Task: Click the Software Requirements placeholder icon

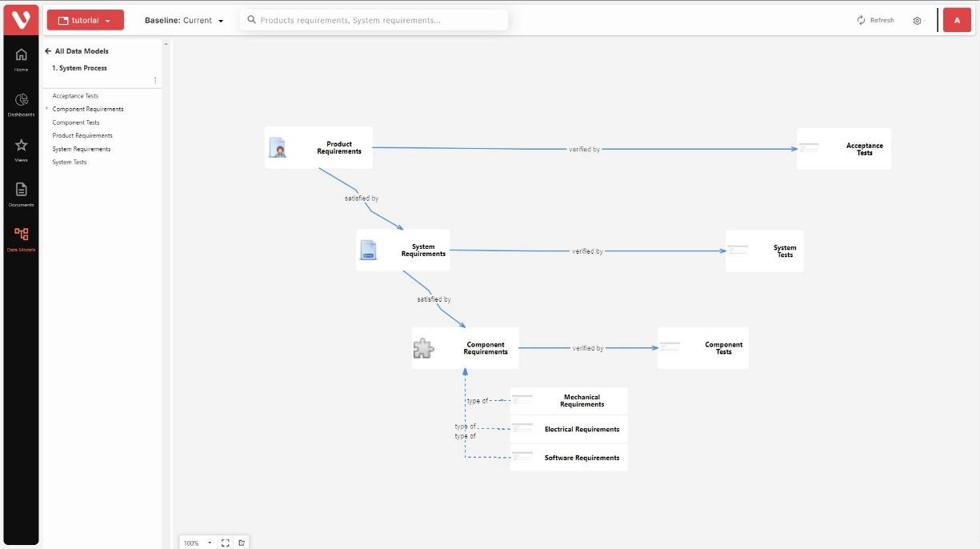Action: pyautogui.click(x=522, y=457)
